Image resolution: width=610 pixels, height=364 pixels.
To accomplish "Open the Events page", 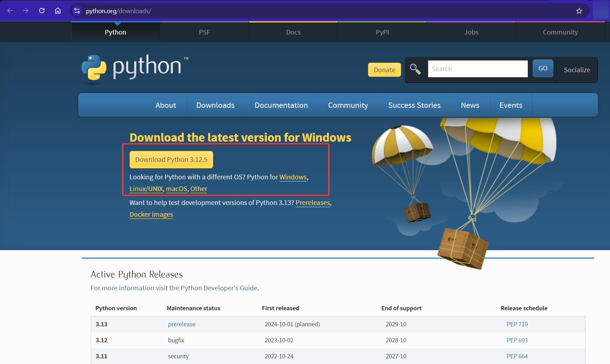I will [x=511, y=105].
